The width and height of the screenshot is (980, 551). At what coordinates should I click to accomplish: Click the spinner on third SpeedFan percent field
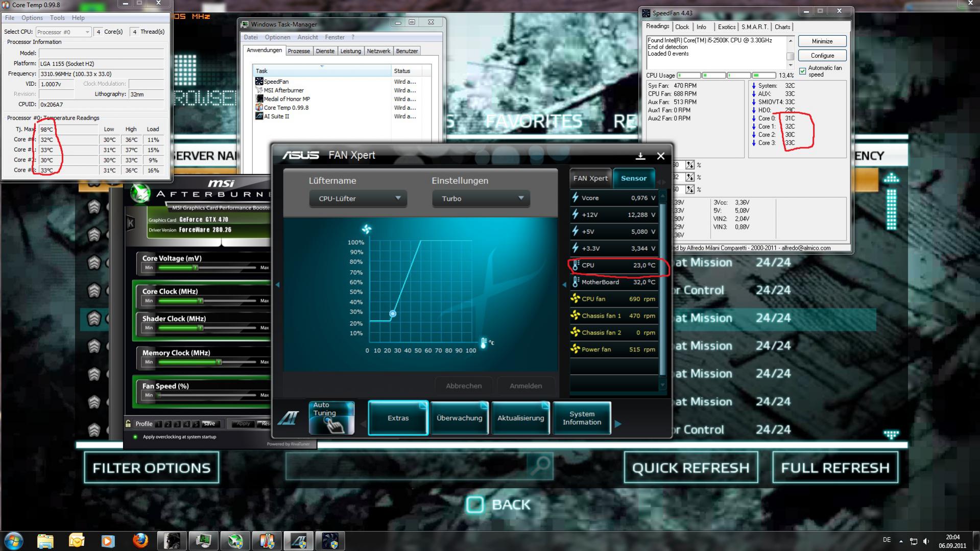tap(690, 189)
